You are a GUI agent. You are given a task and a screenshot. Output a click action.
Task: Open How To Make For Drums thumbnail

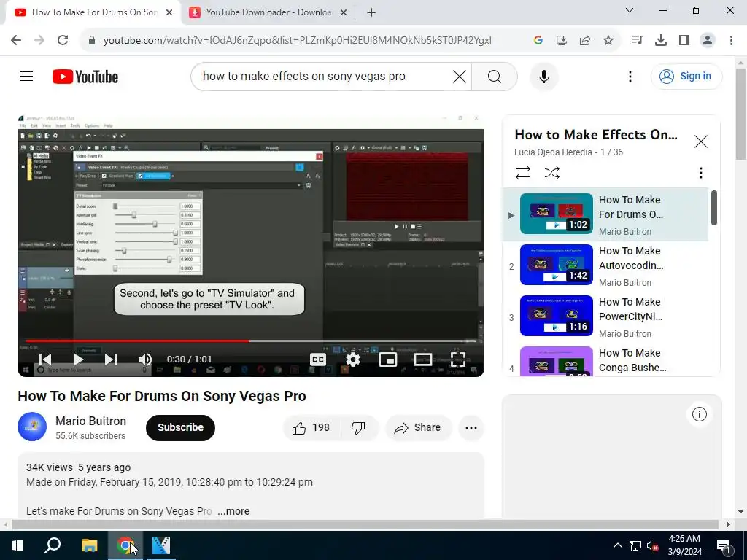[x=557, y=214]
